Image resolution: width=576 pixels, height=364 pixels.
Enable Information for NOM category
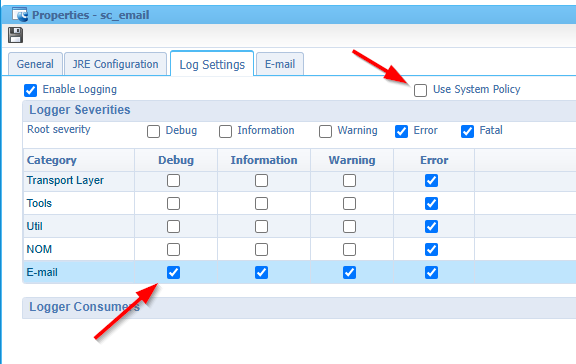coord(261,249)
